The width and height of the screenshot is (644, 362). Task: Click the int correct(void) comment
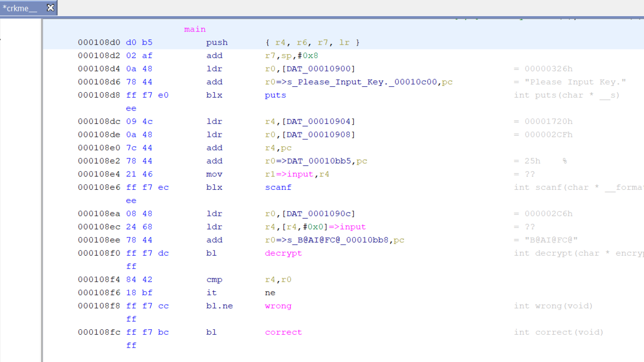559,332
